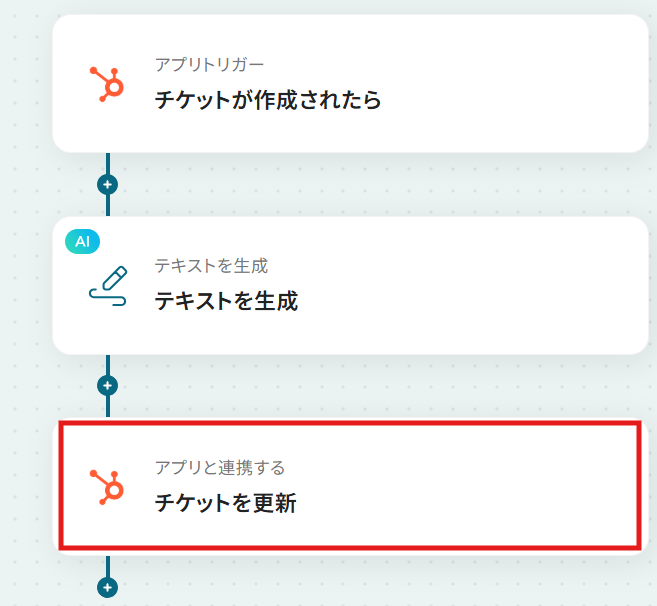The height and width of the screenshot is (606, 657).
Task: Click the small gray テキストを生成 label
Action: [211, 266]
